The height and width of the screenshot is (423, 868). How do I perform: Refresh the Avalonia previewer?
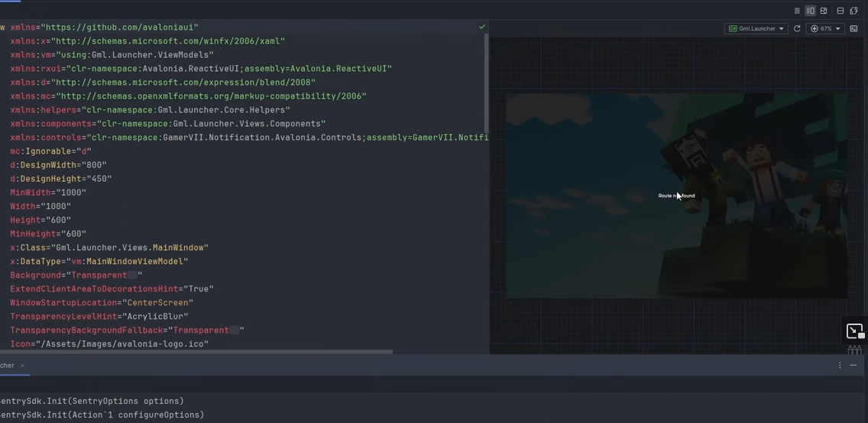[797, 29]
